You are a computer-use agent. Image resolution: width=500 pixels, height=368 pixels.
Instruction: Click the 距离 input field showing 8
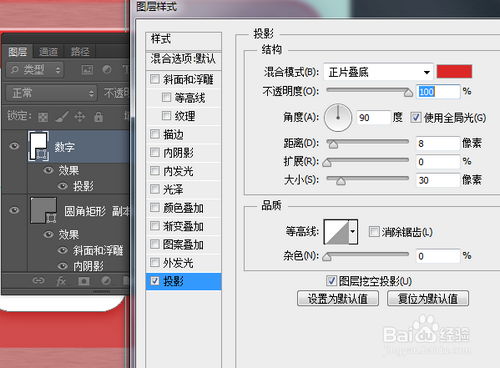click(438, 143)
